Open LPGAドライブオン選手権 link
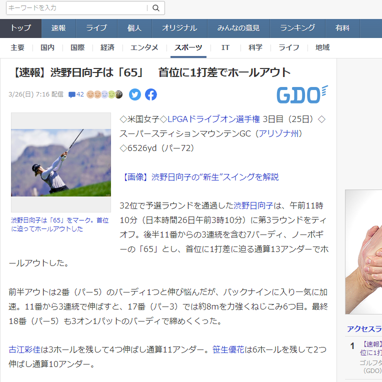The height and width of the screenshot is (382, 382). (x=213, y=119)
